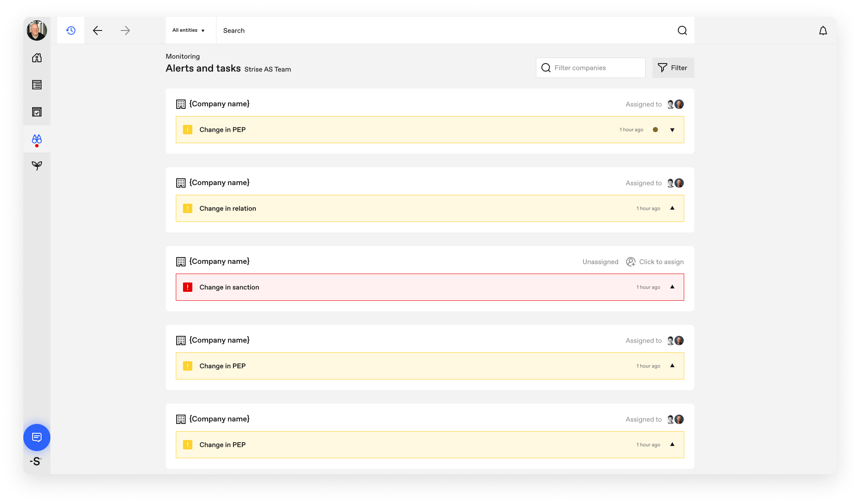
Task: Click warning icon on fourth card's Change in PEP
Action: pos(188,366)
